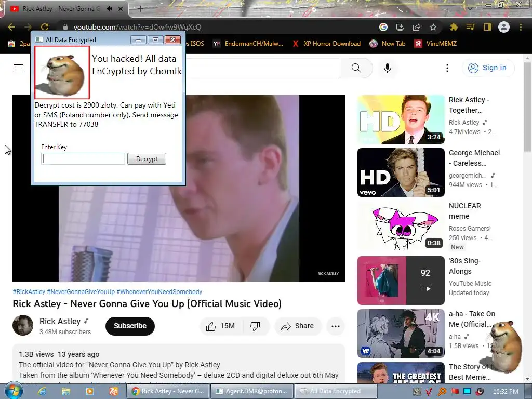
Task: Click the '80s Sing-Alongs title text
Action: (464, 266)
